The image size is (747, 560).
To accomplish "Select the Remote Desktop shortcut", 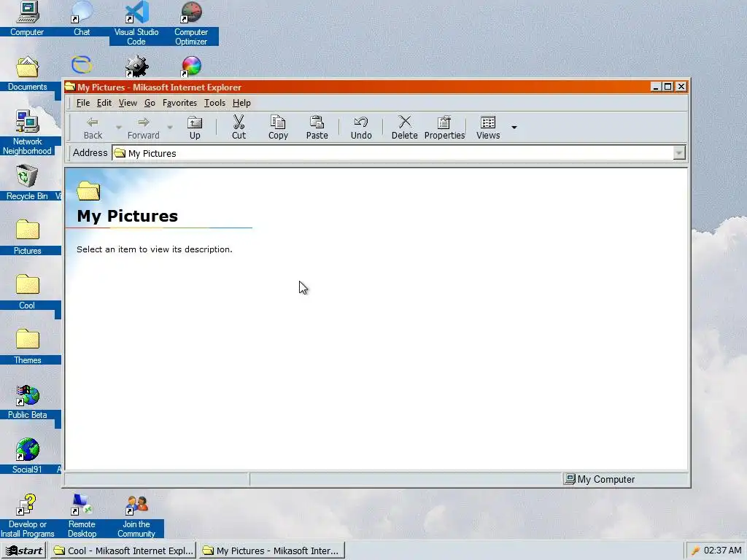I will (x=82, y=516).
